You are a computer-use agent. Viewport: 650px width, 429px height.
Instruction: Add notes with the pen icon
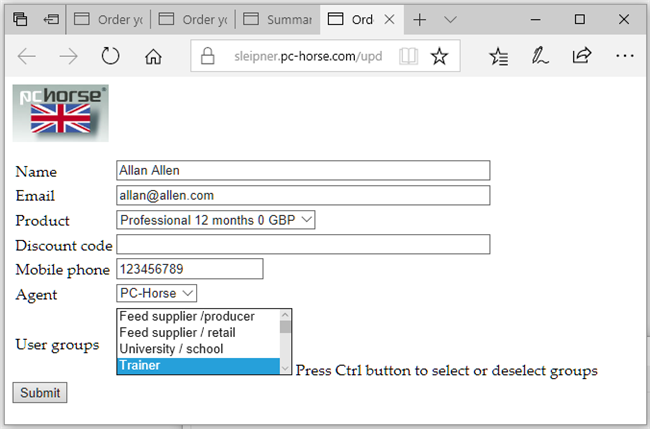tap(540, 56)
